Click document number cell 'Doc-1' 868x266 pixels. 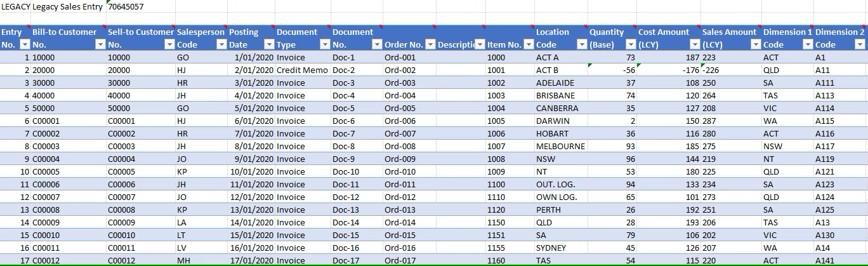click(x=357, y=57)
